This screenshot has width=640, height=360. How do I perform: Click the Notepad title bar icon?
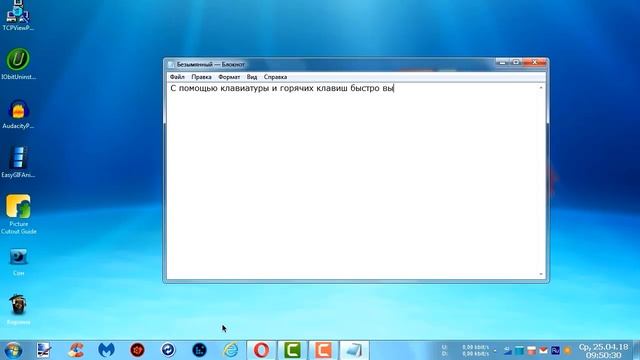point(171,64)
